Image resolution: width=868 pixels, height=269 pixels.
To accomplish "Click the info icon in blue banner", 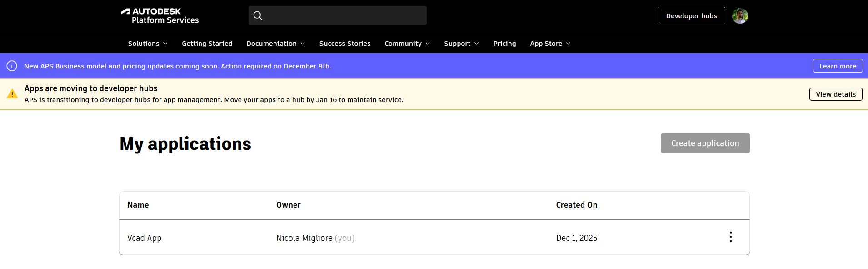I will [x=12, y=66].
